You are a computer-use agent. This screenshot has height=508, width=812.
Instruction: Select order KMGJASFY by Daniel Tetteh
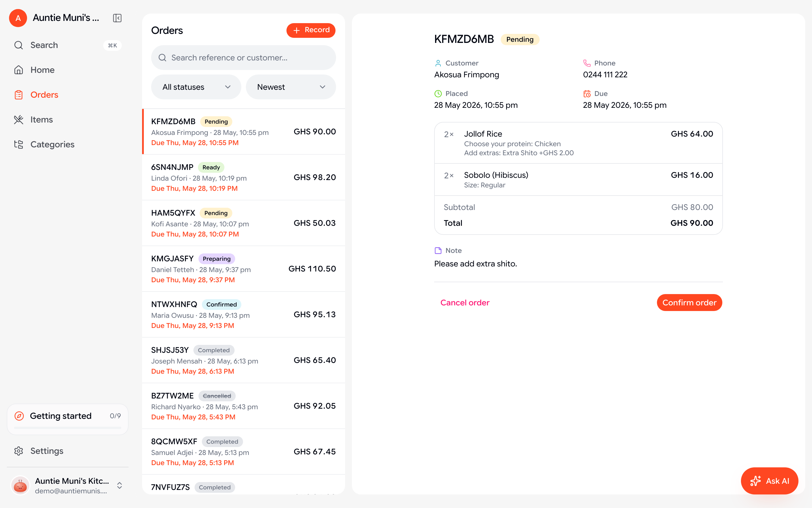pos(244,269)
